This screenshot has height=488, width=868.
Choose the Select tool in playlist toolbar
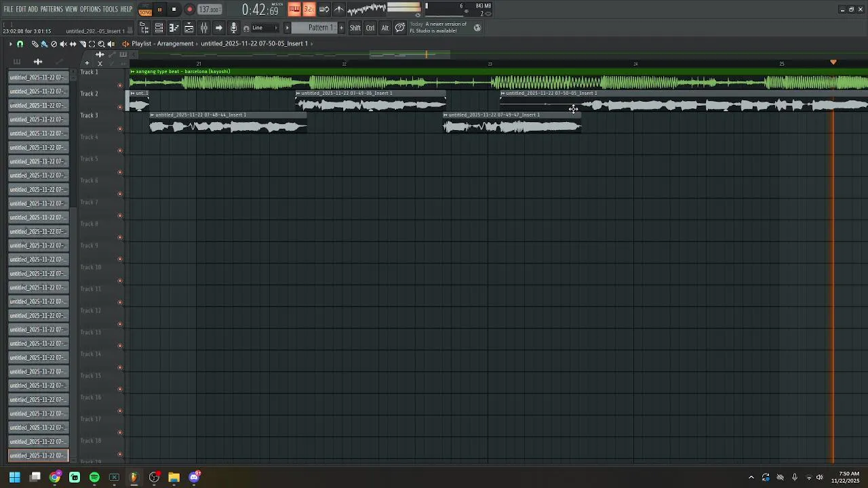click(x=92, y=44)
